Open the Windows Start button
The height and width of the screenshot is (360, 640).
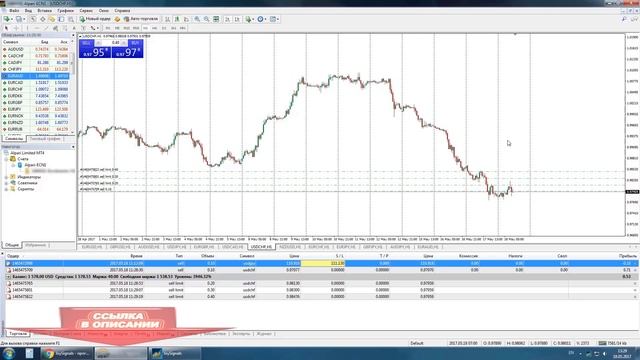pos(9,353)
